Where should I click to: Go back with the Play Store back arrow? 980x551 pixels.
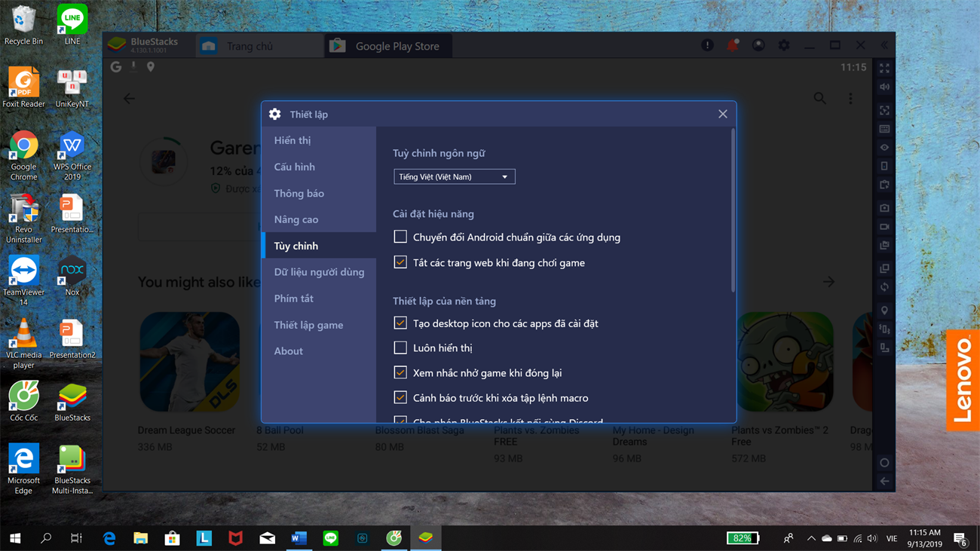pos(130,99)
